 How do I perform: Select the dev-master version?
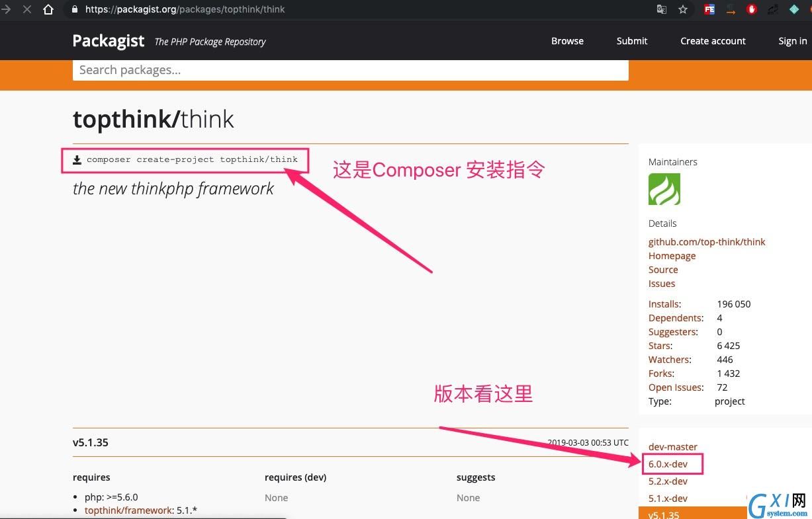tap(673, 447)
